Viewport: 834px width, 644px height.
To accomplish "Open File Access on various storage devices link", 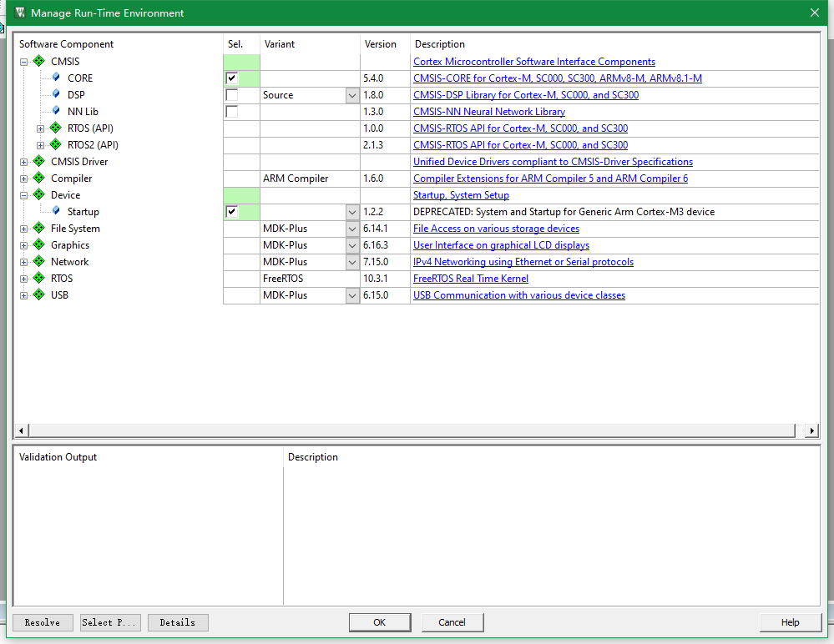I will click(x=496, y=229).
